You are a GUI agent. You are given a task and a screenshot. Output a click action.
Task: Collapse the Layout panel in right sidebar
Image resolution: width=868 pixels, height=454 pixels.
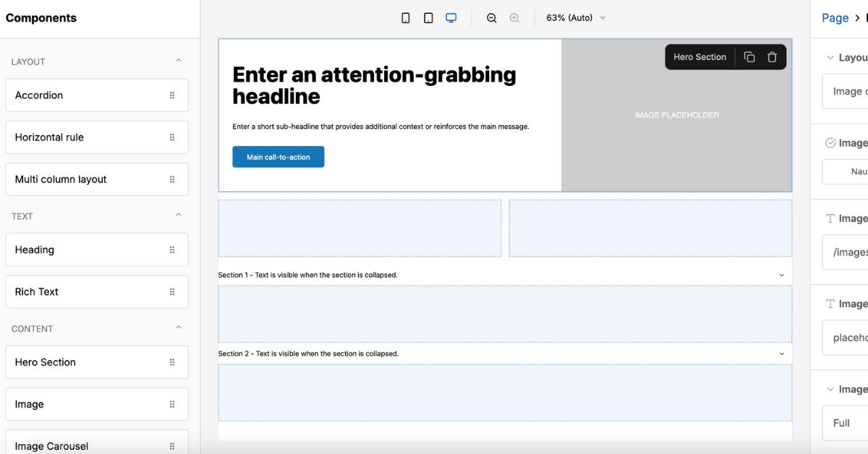pyautogui.click(x=829, y=57)
